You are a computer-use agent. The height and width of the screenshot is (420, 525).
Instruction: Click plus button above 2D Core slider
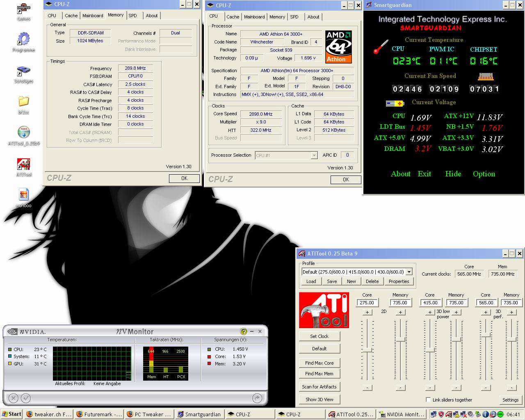[367, 312]
